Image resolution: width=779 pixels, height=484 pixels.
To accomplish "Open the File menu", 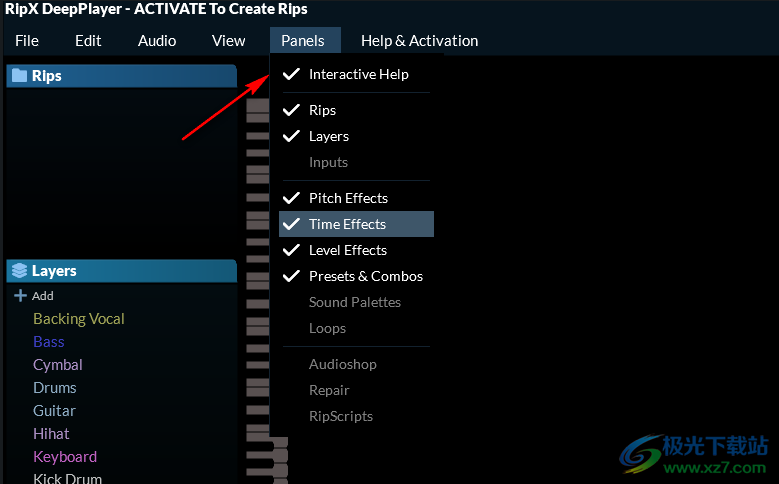I will tap(27, 41).
